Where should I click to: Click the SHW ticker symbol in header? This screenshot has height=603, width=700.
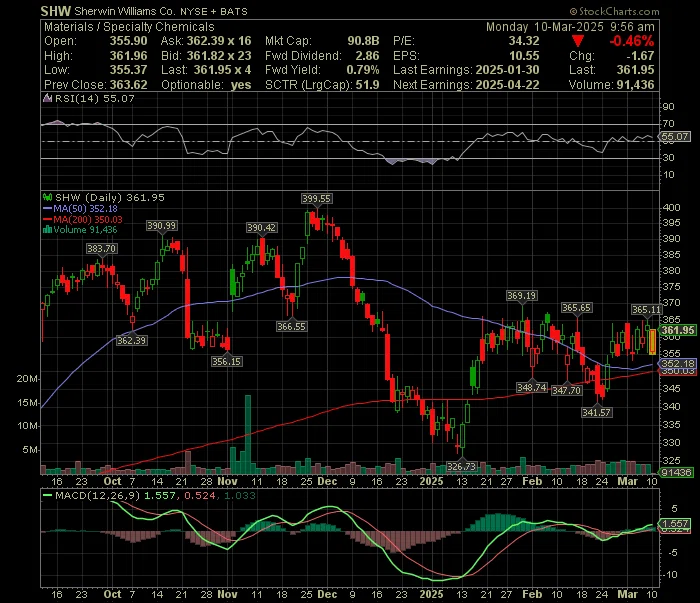(x=55, y=11)
